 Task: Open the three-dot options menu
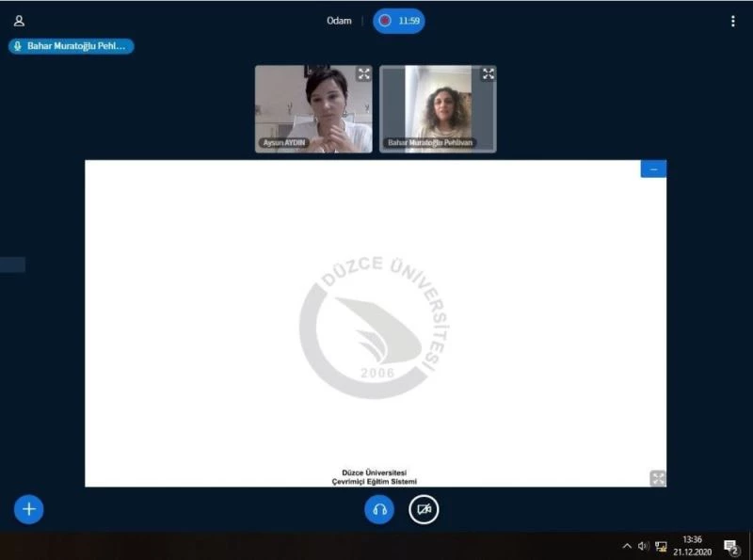click(x=732, y=21)
